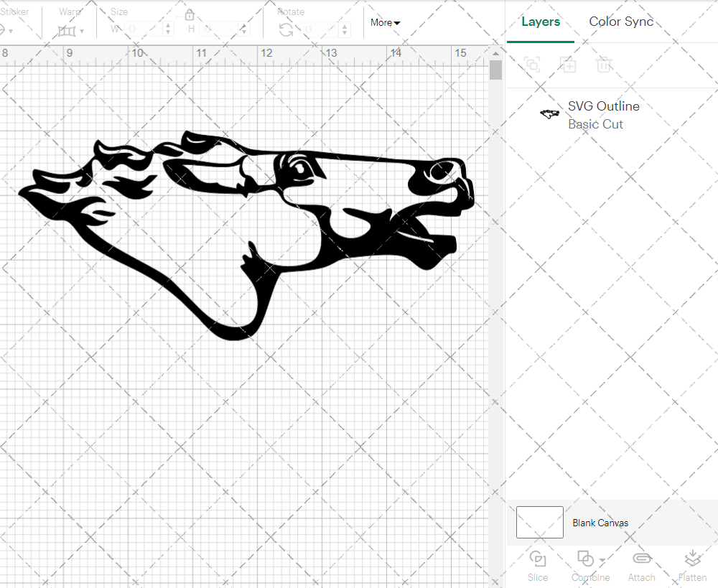Click inside the Width size field
The height and width of the screenshot is (588, 718).
(x=144, y=29)
